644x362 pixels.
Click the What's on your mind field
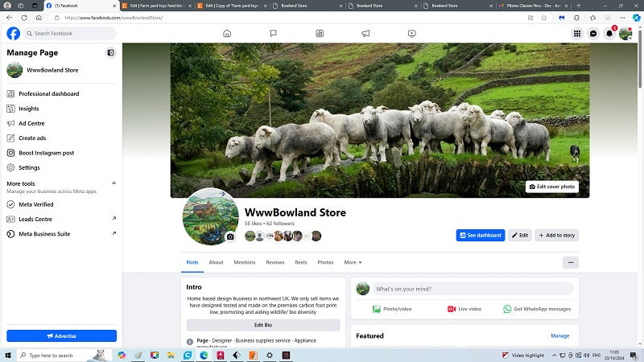473,289
